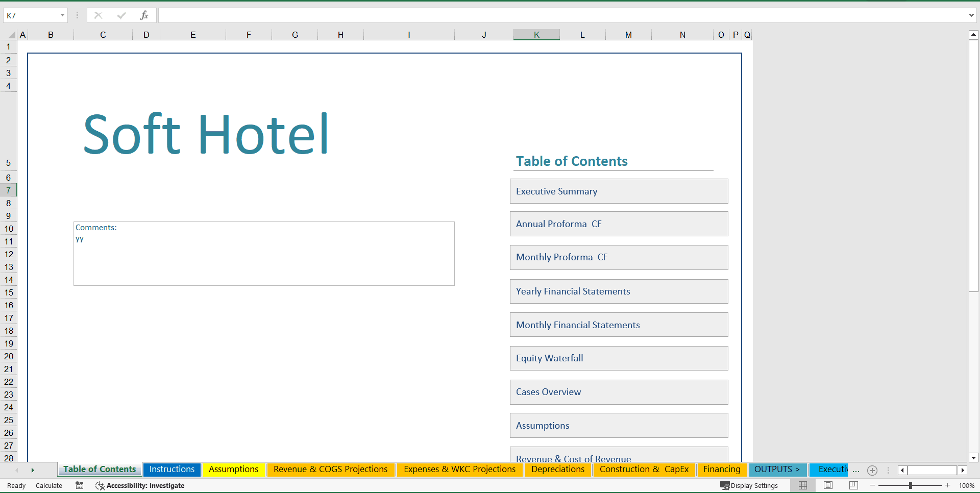Toggle Calculate in the status bar
The width and height of the screenshot is (980, 493).
[x=48, y=485]
